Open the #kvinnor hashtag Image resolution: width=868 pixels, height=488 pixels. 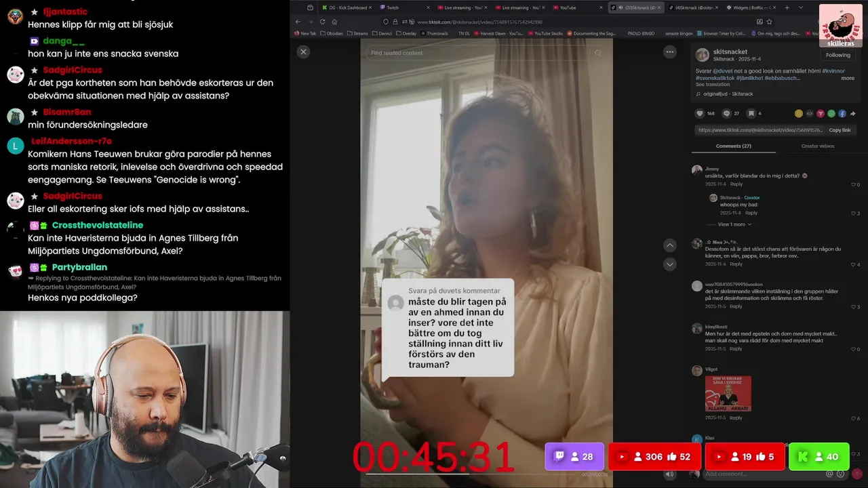coord(833,70)
